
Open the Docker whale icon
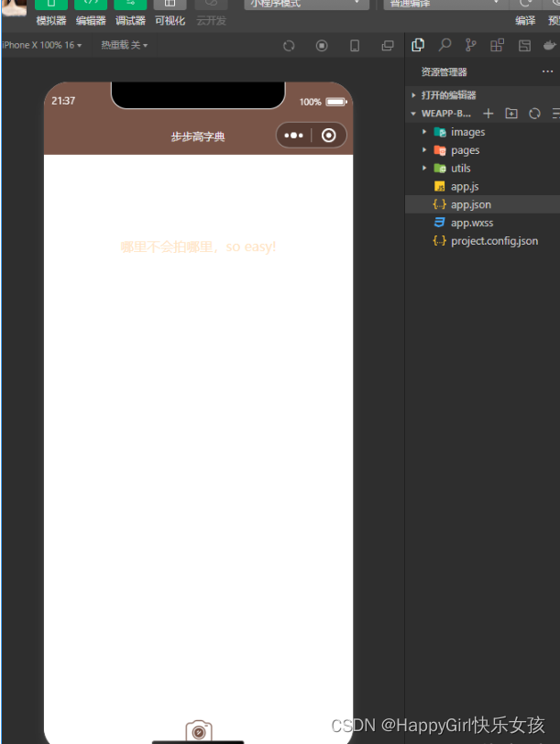(x=550, y=46)
